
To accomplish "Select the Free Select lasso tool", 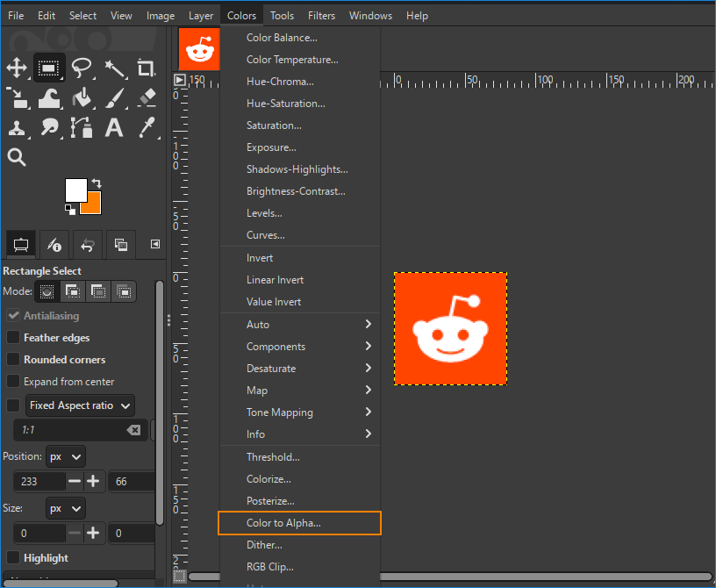I will 82,68.
